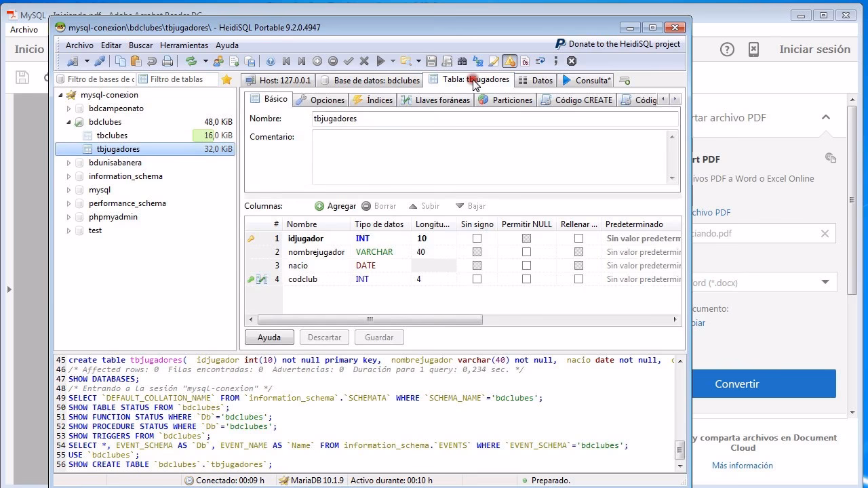868x488 pixels.
Task: Click the Undo arrow icon
Action: 152,61
